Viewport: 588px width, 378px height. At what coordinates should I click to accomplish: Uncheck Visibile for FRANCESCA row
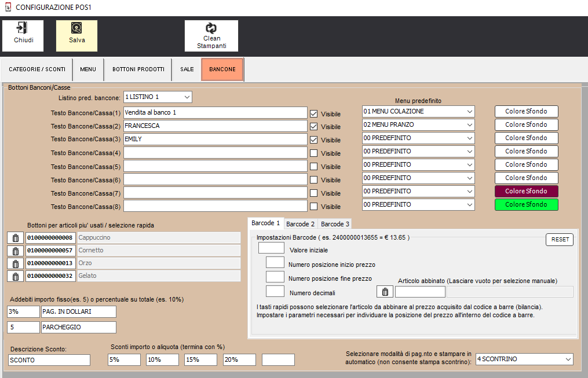click(x=314, y=127)
